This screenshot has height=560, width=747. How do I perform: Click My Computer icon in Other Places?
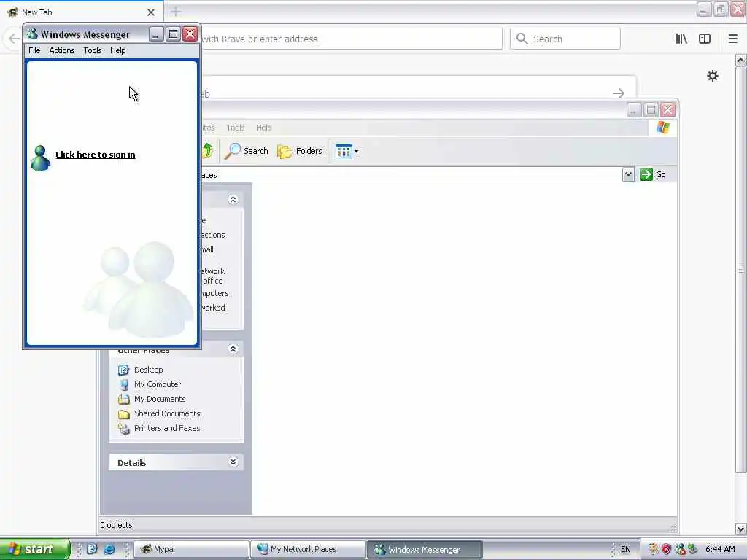coord(124,384)
